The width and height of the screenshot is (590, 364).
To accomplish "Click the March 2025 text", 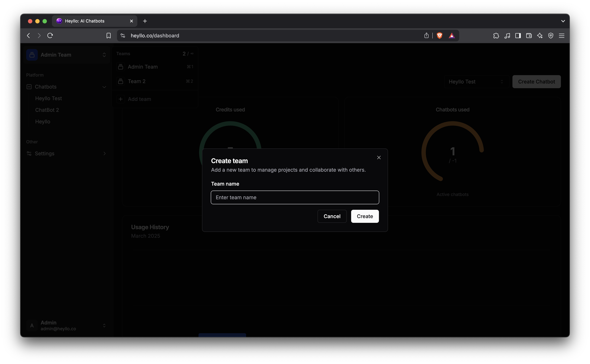I will 146,236.
